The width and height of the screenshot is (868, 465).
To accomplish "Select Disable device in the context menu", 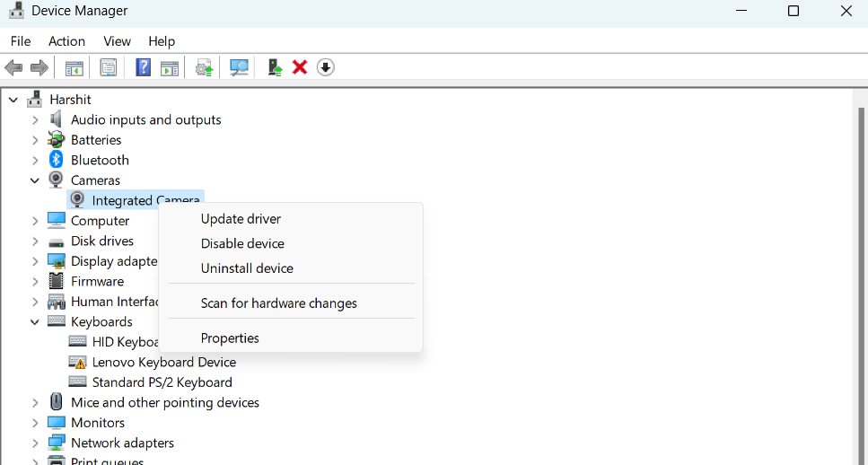I will (242, 243).
